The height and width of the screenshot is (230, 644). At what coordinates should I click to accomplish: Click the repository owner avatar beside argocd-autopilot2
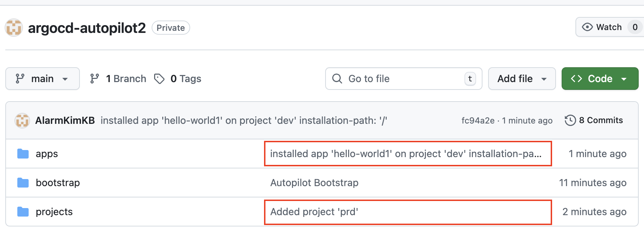pyautogui.click(x=14, y=28)
